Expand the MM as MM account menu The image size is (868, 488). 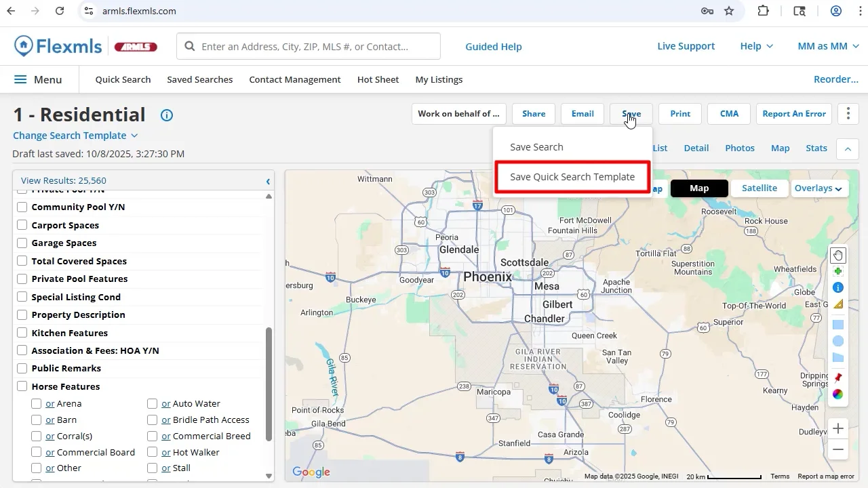point(827,46)
